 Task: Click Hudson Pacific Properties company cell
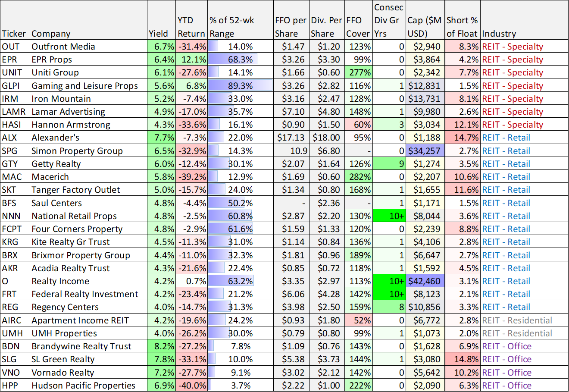click(88, 386)
